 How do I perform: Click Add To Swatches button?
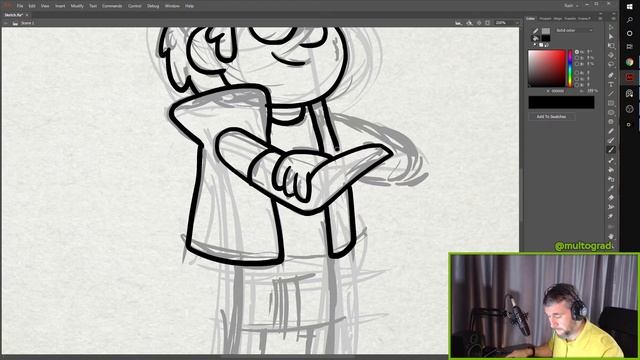point(551,117)
